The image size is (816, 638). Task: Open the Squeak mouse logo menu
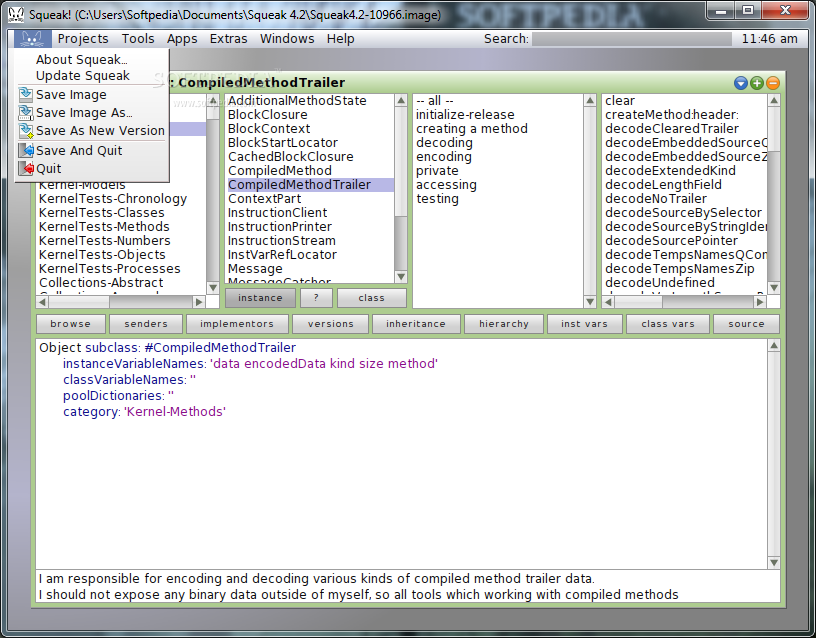(x=33, y=39)
